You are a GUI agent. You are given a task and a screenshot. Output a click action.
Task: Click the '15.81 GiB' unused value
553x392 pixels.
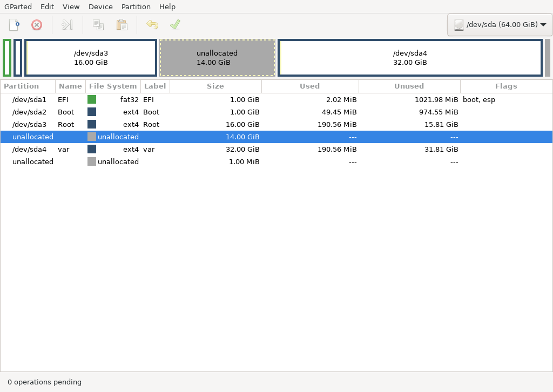coord(441,124)
